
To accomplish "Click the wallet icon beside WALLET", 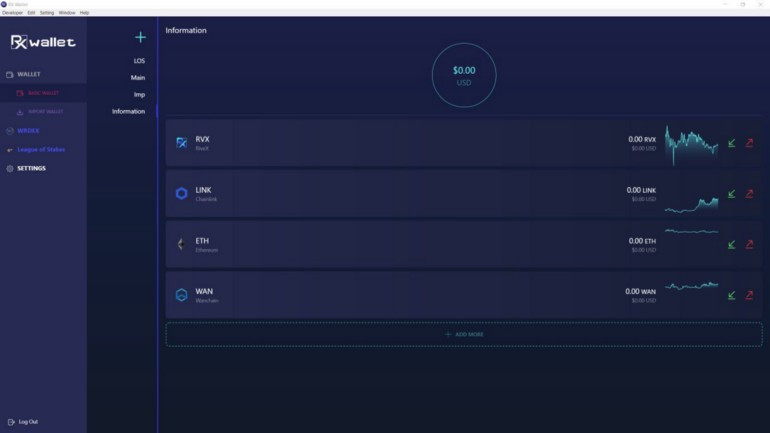I will tap(10, 75).
